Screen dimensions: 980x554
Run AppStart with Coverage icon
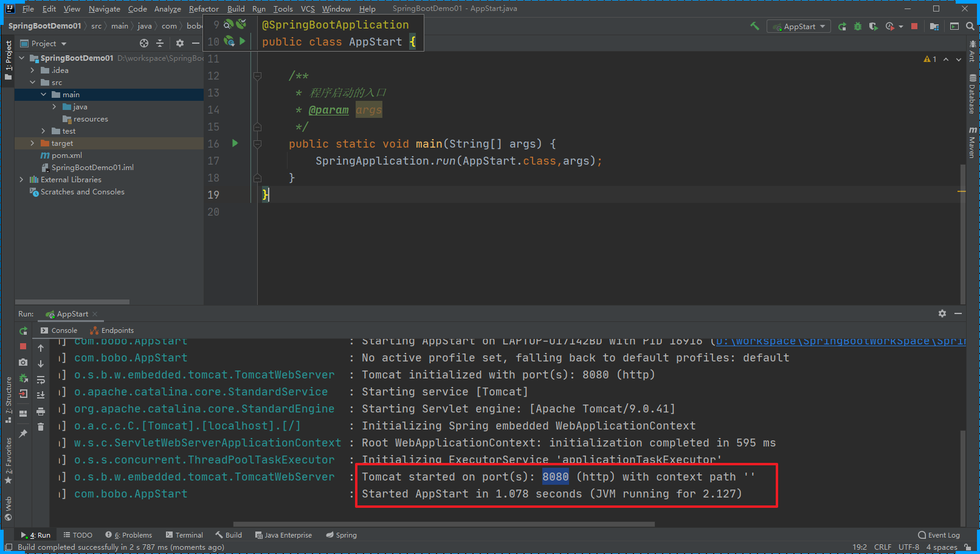[x=874, y=26]
